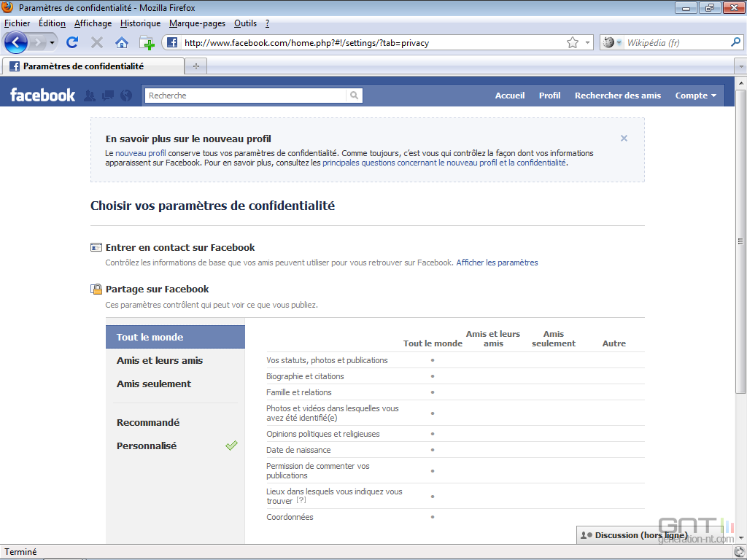Open the Marque-pages menu
The height and width of the screenshot is (560, 747).
pyautogui.click(x=197, y=23)
